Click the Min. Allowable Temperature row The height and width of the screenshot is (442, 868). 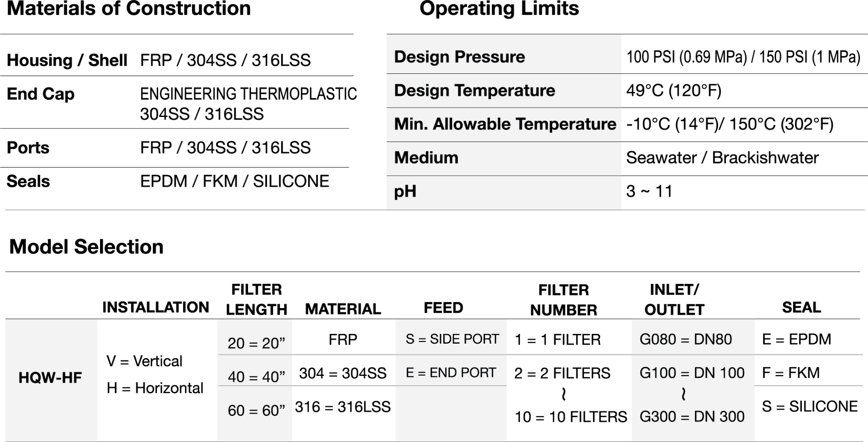point(504,124)
